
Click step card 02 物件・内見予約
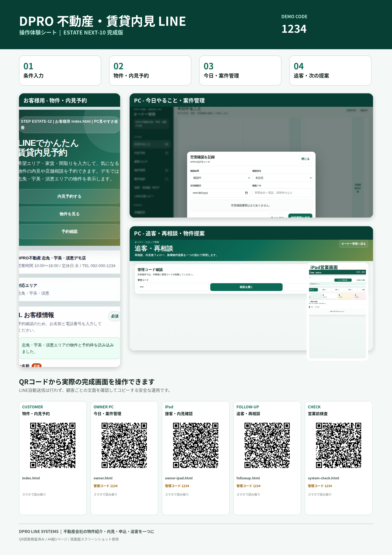[x=150, y=71]
